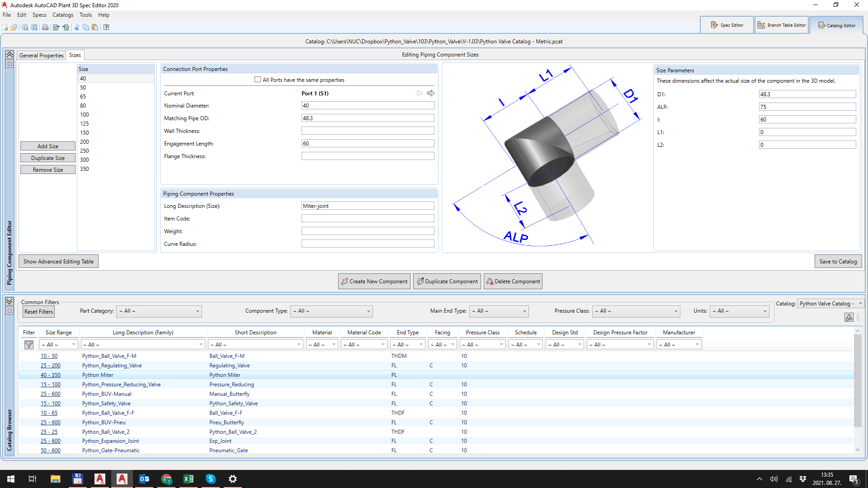Enable All Ports have same properties
Screen dimensions: 868x488
[258, 80]
